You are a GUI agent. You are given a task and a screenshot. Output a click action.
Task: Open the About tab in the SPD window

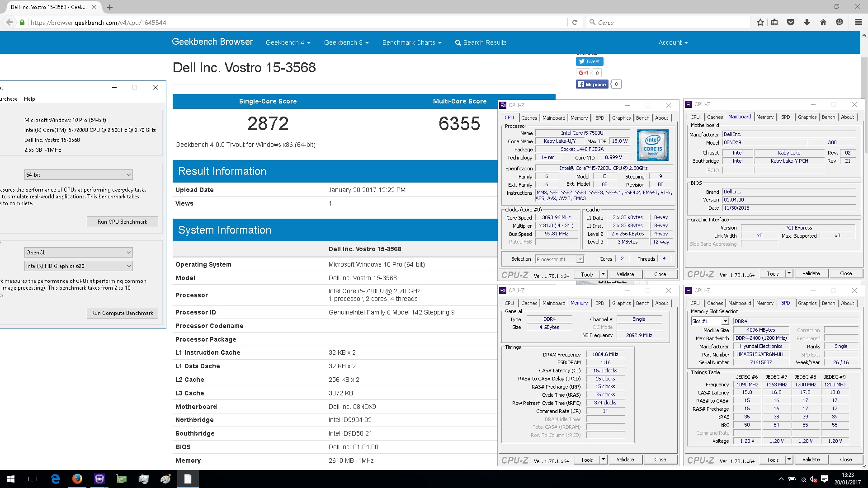[x=847, y=303]
